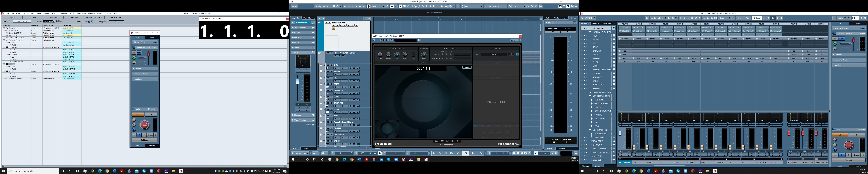Click the Stop button in transport bar
Image resolution: width=868 pixels, height=174 pixels.
click(466, 153)
